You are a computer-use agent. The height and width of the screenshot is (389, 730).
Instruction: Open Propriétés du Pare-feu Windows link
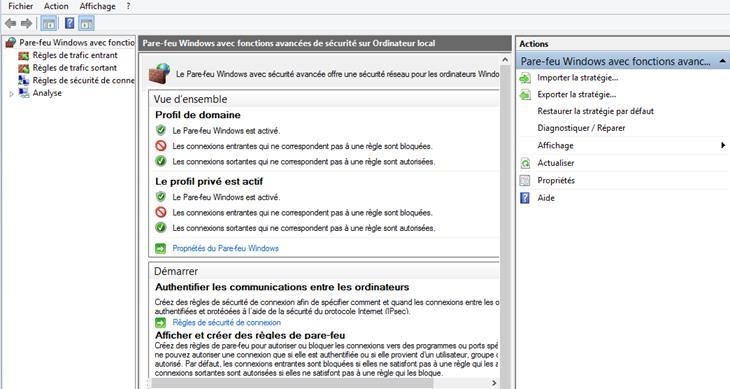pos(225,248)
